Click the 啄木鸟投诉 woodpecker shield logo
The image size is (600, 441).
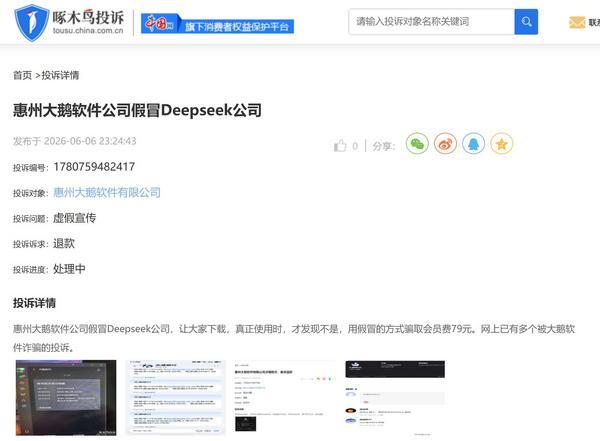coord(32,22)
